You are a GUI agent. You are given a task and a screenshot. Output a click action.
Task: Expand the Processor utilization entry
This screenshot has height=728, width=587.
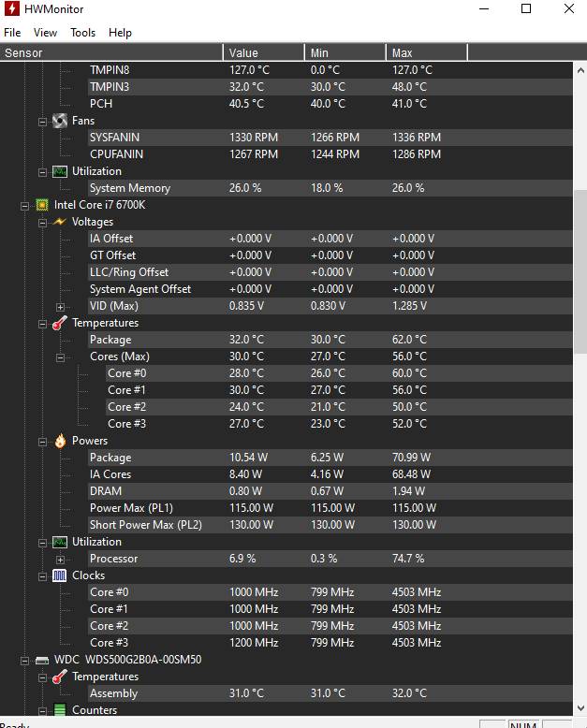click(60, 560)
